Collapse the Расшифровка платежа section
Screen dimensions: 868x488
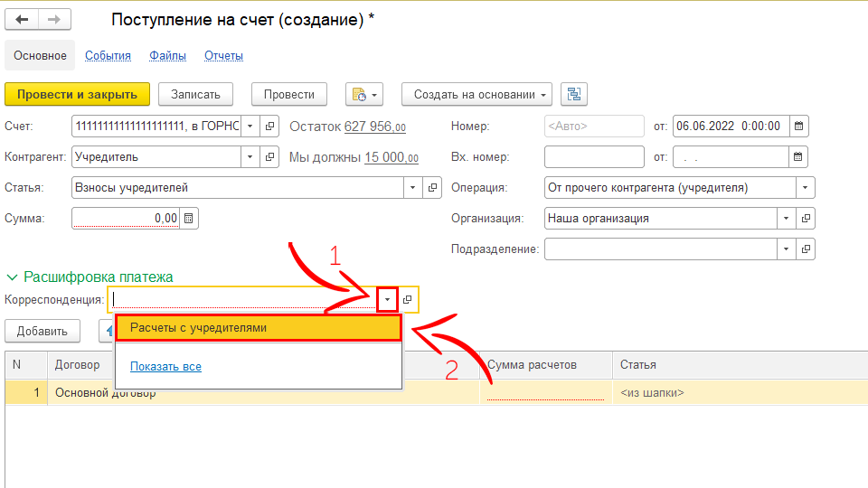13,277
